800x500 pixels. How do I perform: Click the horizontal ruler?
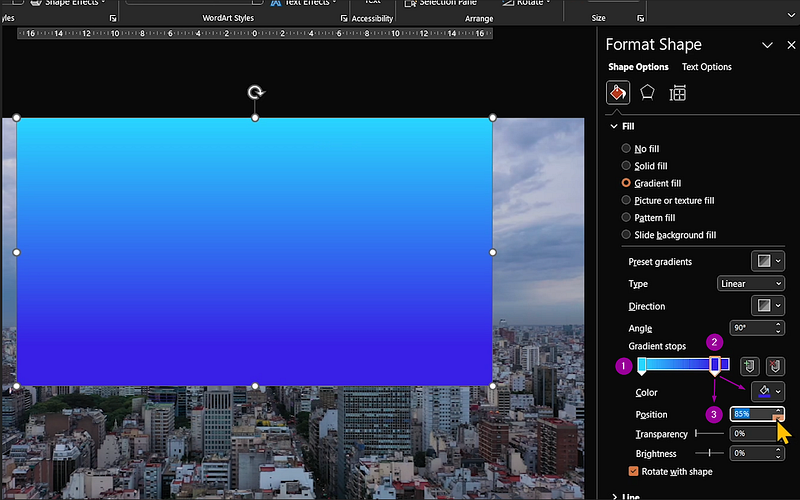point(255,34)
